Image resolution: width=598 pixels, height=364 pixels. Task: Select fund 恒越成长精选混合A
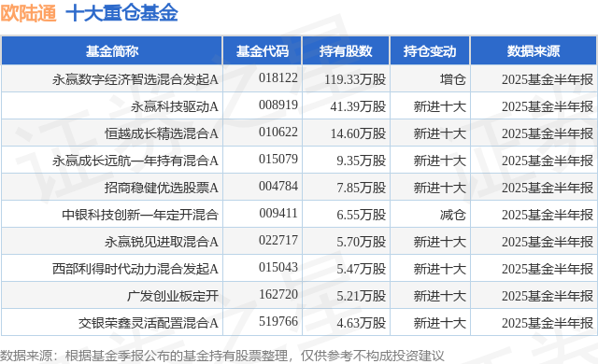tap(162, 133)
